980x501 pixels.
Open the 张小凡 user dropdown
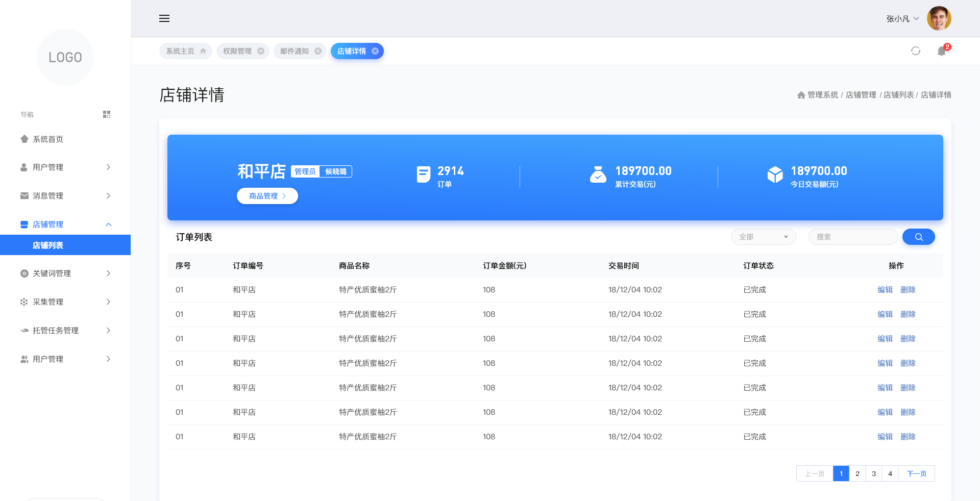[902, 18]
